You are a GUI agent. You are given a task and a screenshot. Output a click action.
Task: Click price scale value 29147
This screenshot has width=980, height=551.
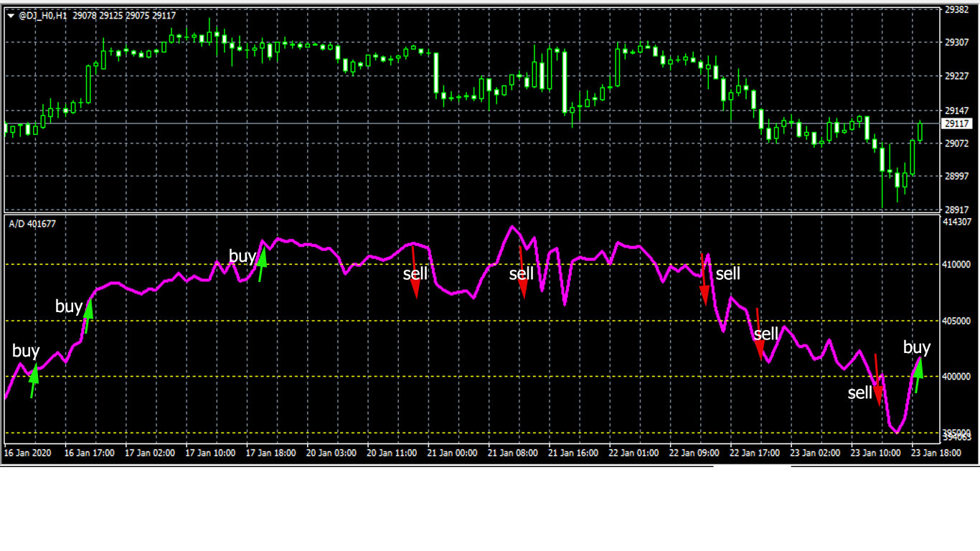point(958,110)
